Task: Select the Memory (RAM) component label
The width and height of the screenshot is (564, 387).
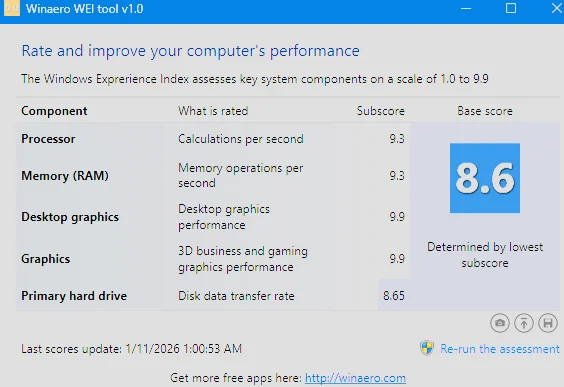Action: pos(65,176)
